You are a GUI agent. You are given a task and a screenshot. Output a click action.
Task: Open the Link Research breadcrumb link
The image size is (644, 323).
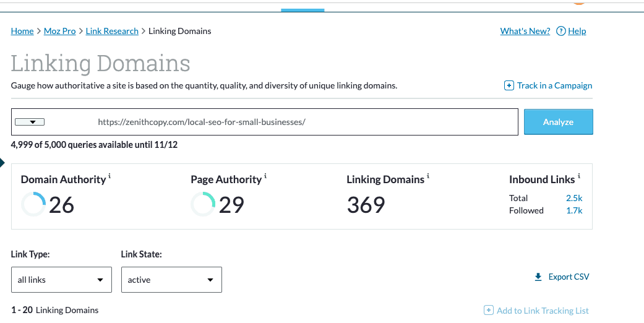tap(112, 32)
